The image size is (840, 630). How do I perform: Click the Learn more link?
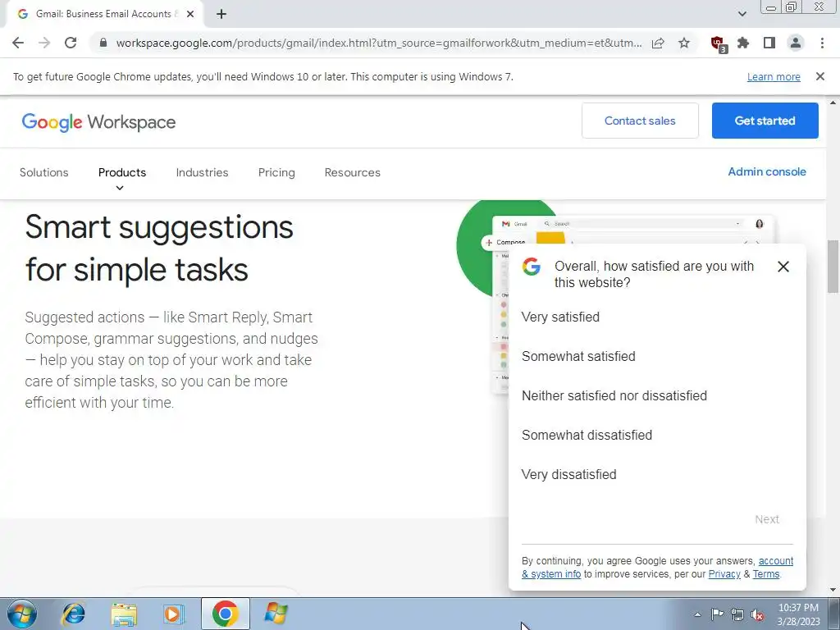774,76
